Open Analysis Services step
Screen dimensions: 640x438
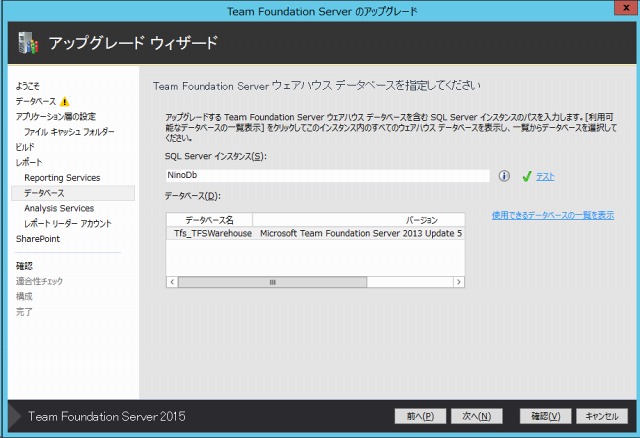coord(59,208)
